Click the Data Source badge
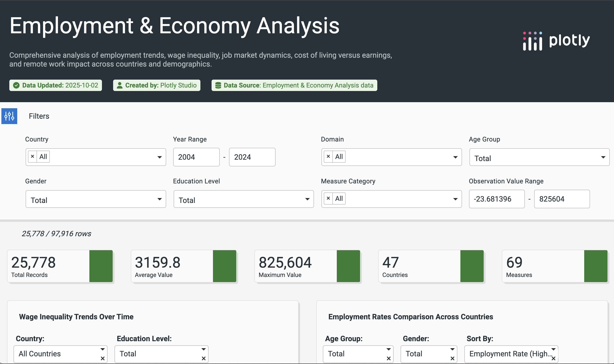 (294, 85)
